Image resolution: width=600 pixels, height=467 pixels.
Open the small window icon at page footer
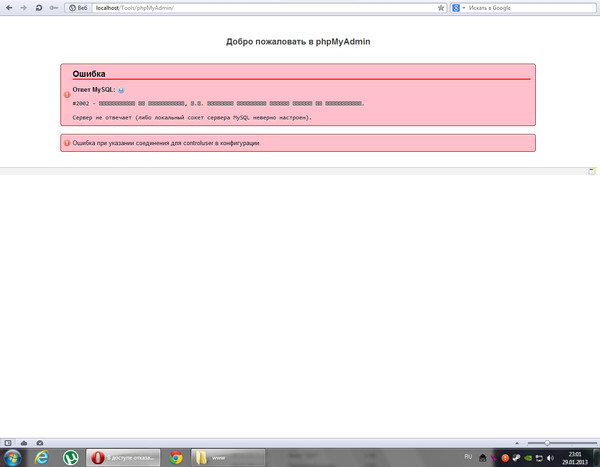coord(592,171)
